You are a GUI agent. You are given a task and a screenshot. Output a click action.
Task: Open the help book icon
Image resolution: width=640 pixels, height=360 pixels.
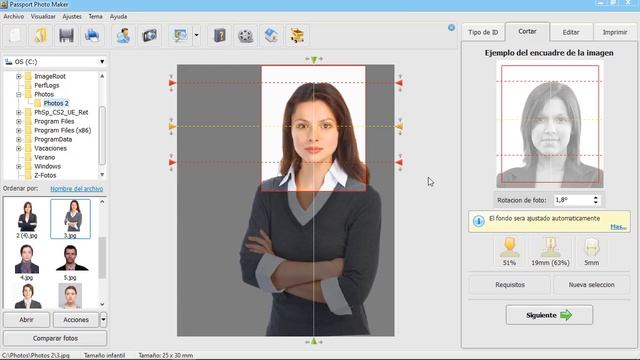point(220,36)
